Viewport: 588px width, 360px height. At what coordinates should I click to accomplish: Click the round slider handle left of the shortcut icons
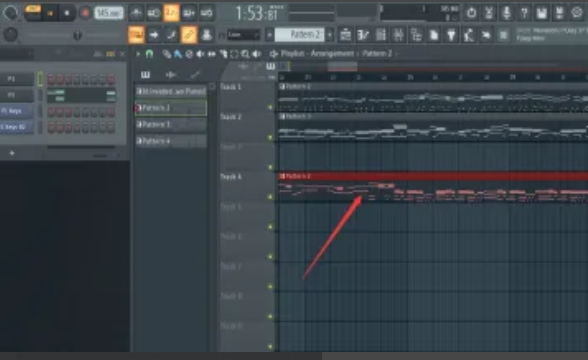pyautogui.click(x=78, y=36)
